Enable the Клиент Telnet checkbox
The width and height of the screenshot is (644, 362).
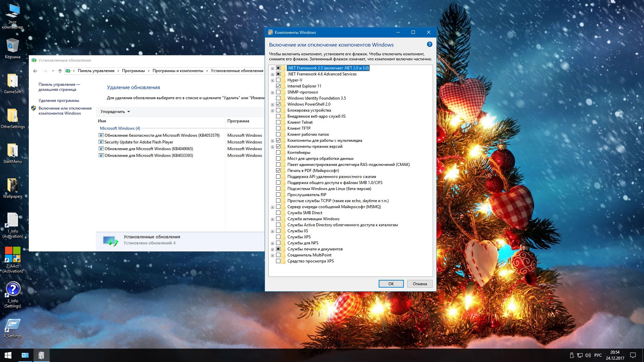(278, 122)
